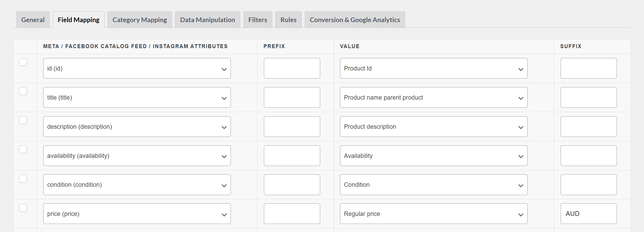Expand the id (id) attribute dropdown
644x232 pixels.
click(137, 68)
